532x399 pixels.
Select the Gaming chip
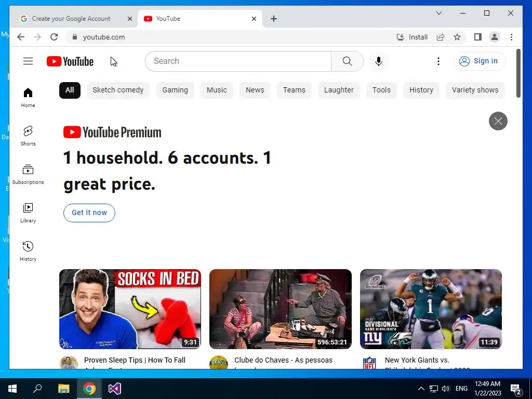(x=175, y=90)
